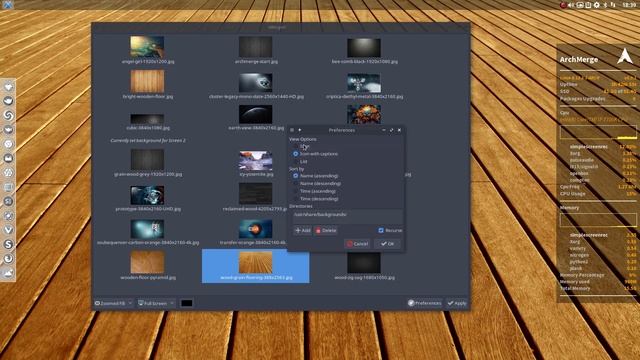Image resolution: width=640 pixels, height=360 pixels.
Task: Toggle the Recurse checkbox
Action: pyautogui.click(x=390, y=231)
